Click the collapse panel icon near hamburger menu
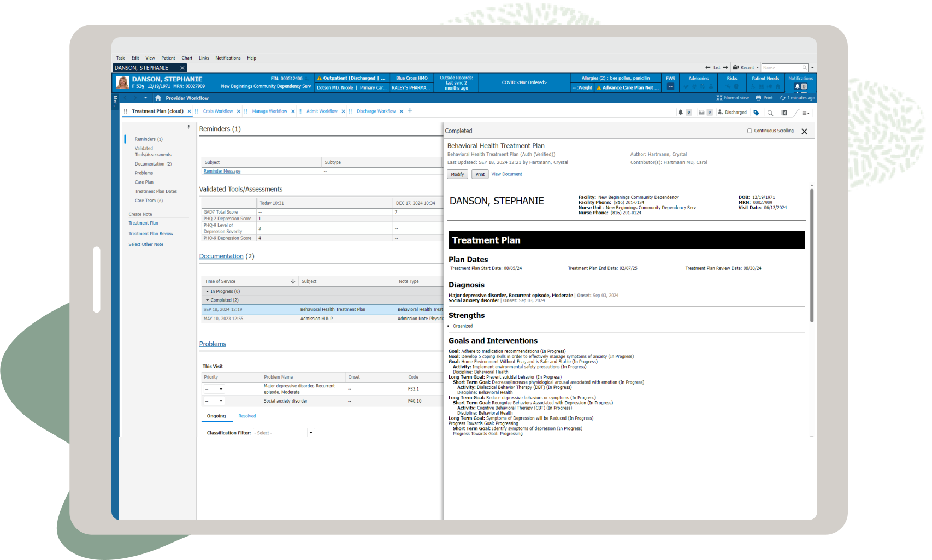The width and height of the screenshot is (932, 560). [x=784, y=113]
